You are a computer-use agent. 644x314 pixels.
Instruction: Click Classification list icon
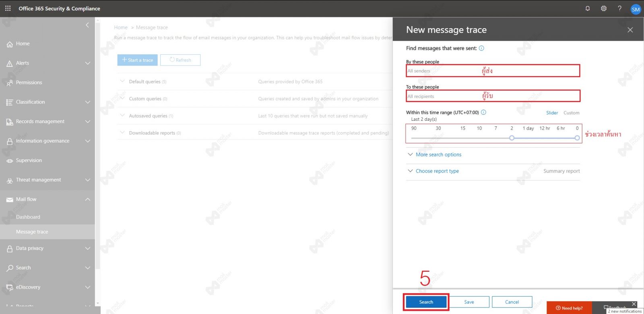tap(10, 102)
